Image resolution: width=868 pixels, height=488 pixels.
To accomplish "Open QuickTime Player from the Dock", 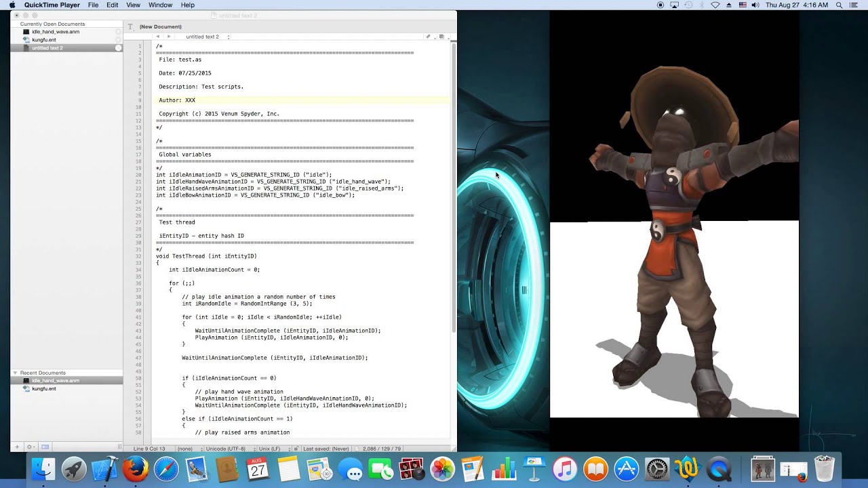I will (719, 469).
